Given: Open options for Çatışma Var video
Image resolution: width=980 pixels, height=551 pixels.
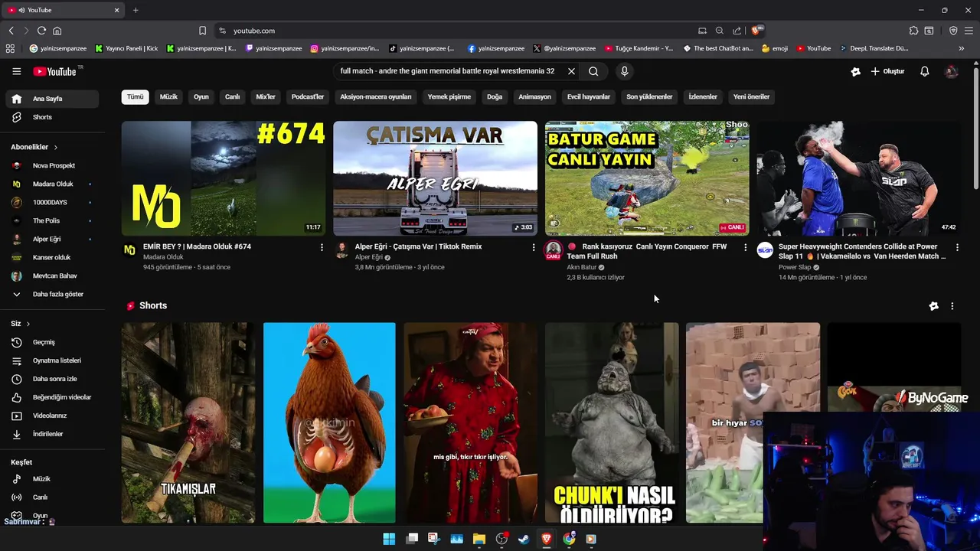Looking at the screenshot, I should 534,247.
